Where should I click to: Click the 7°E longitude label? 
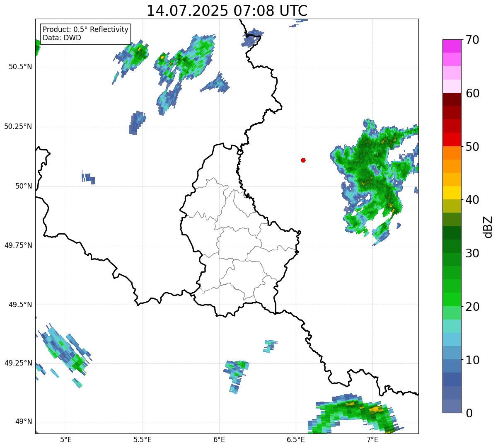(x=372, y=439)
